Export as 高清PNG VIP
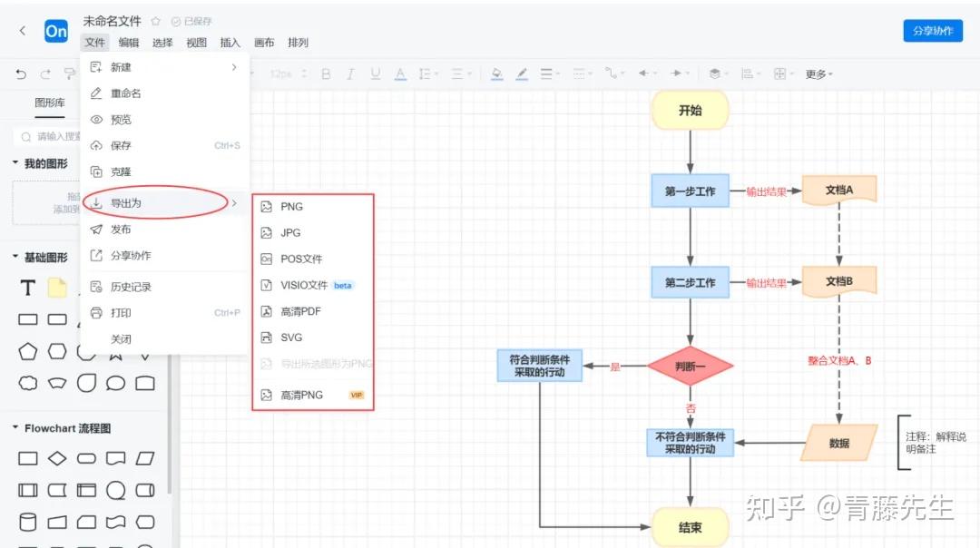The height and width of the screenshot is (548, 980). pos(313,396)
